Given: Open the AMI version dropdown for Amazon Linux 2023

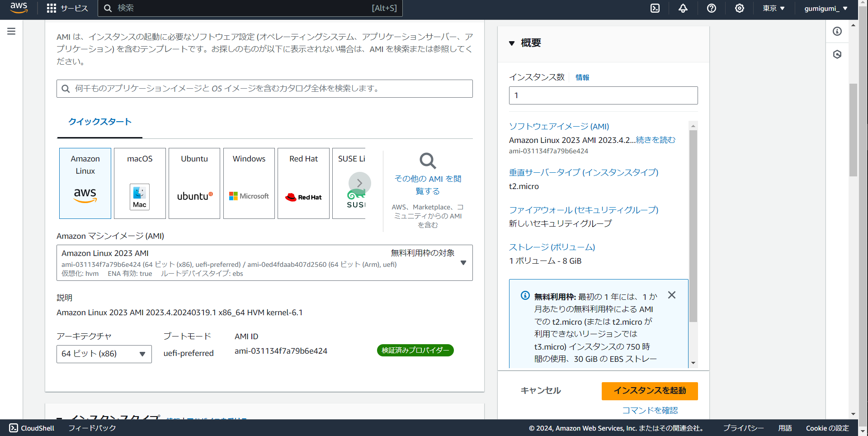Looking at the screenshot, I should click(462, 262).
